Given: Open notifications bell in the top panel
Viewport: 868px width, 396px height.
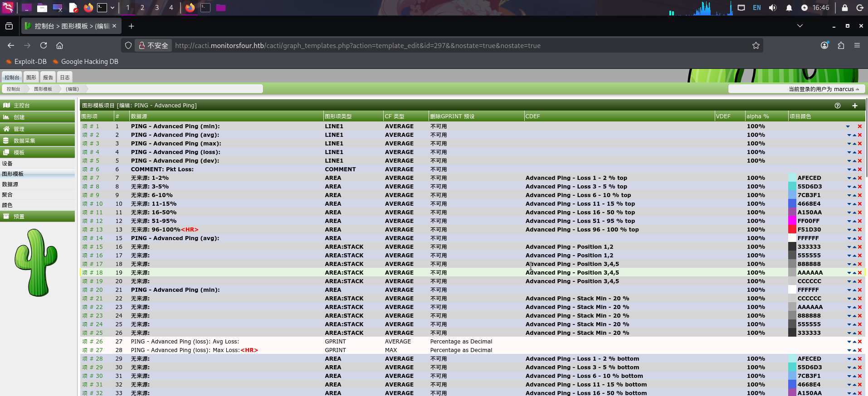Looking at the screenshot, I should pyautogui.click(x=789, y=8).
